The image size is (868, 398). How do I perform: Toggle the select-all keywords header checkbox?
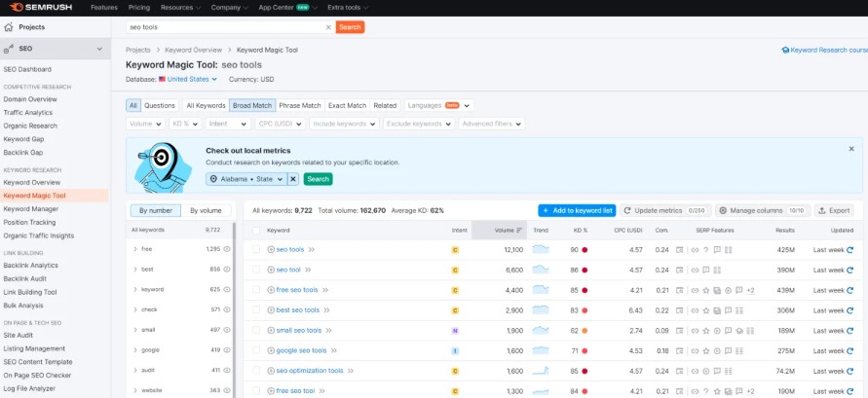click(x=256, y=231)
